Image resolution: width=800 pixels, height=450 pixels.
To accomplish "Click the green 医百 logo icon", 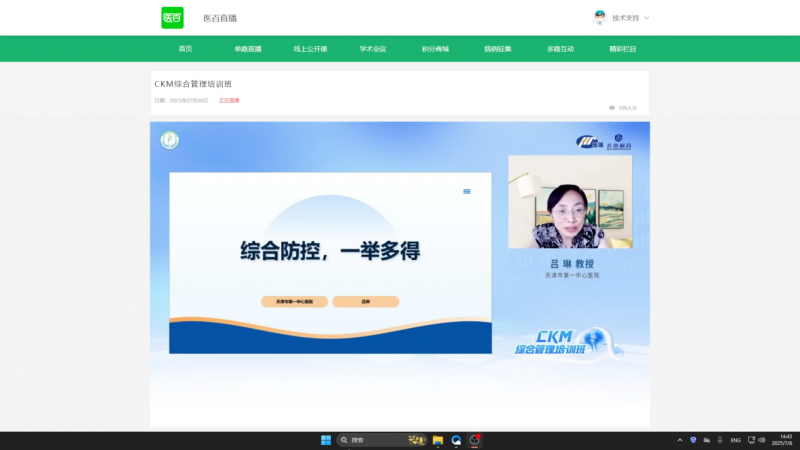I will (x=173, y=18).
